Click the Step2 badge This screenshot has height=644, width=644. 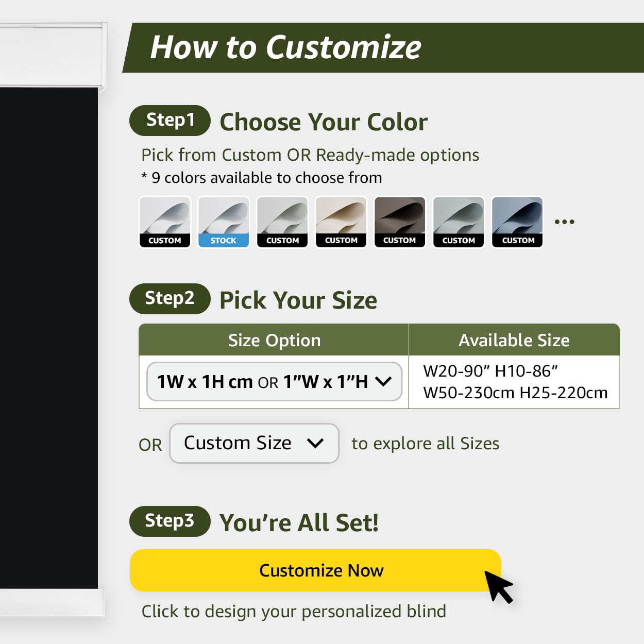click(x=170, y=299)
